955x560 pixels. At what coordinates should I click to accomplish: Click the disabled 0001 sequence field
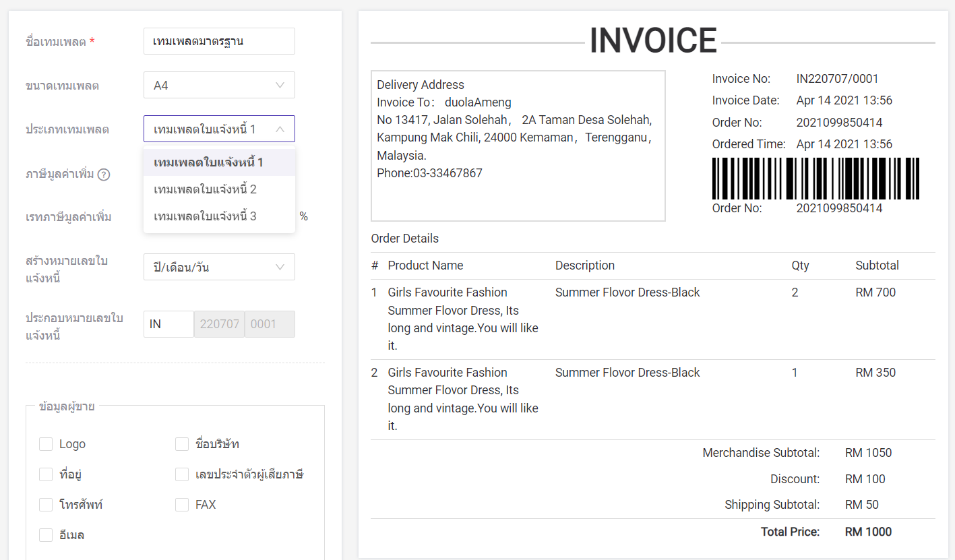pyautogui.click(x=270, y=324)
